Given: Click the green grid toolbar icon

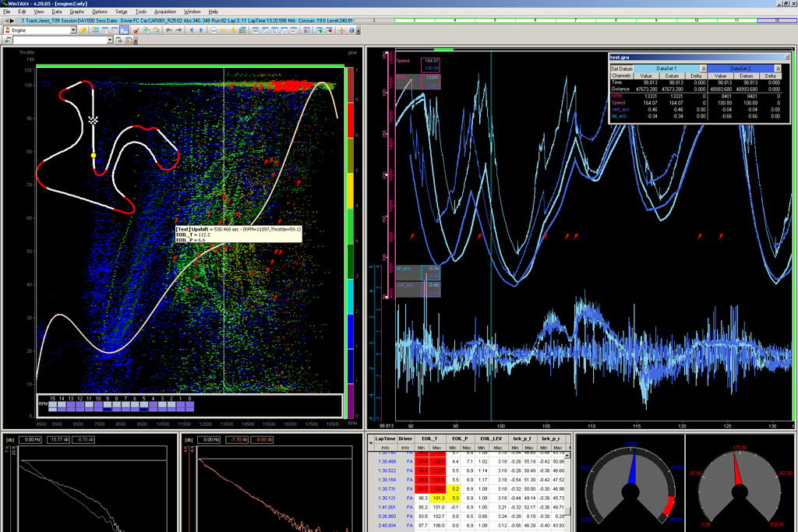Looking at the screenshot, I should (243, 30).
